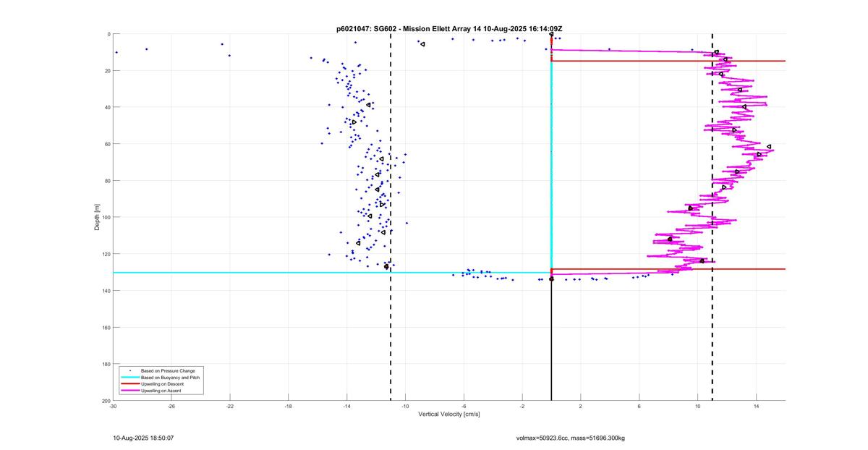
Task: Click depth-axis tick label '0'
Action: click(x=109, y=34)
